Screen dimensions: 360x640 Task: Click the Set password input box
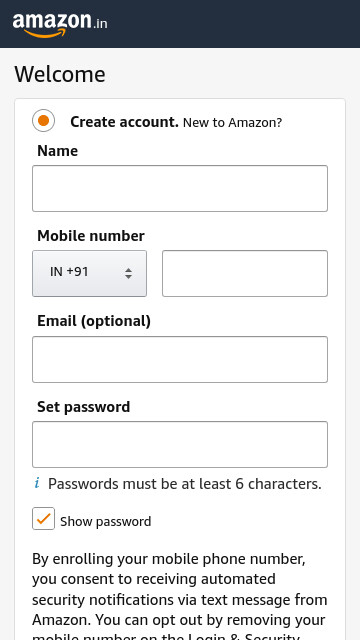(180, 444)
